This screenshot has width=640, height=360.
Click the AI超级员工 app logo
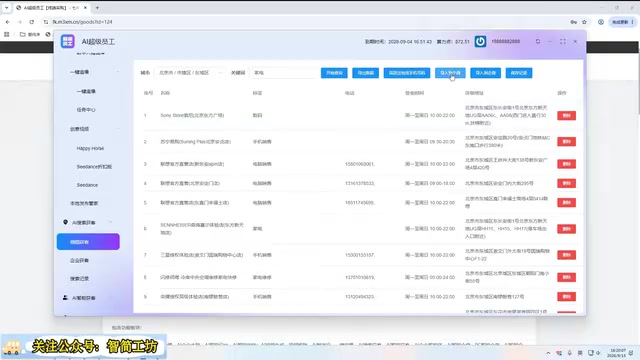(x=68, y=41)
